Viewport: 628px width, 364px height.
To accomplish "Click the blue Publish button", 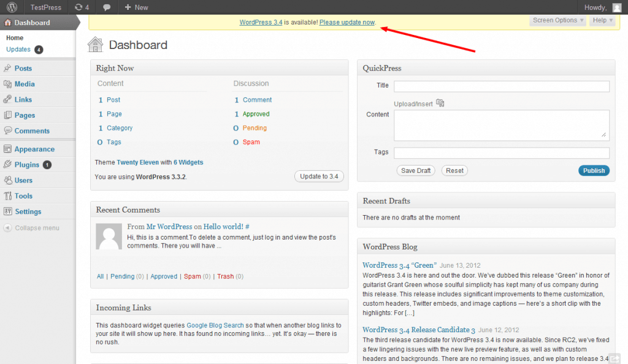I will 594,170.
